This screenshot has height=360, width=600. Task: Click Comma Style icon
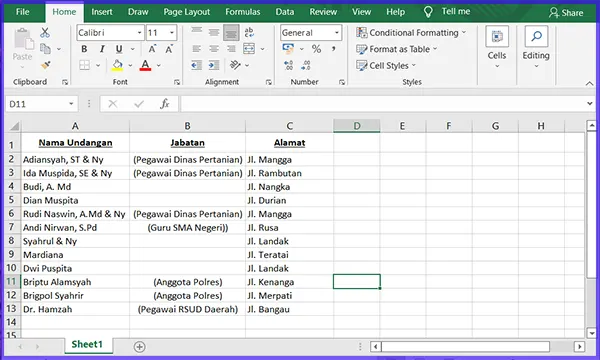click(x=334, y=49)
